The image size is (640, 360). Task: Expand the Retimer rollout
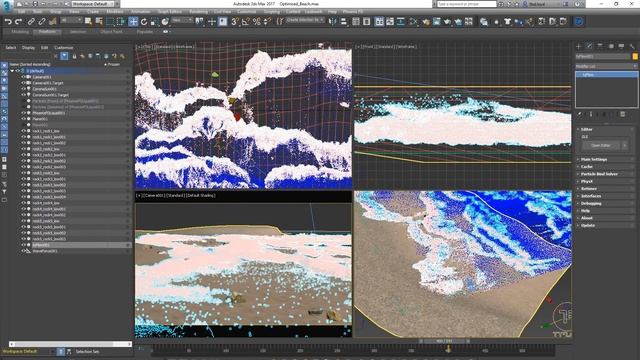(x=606, y=189)
